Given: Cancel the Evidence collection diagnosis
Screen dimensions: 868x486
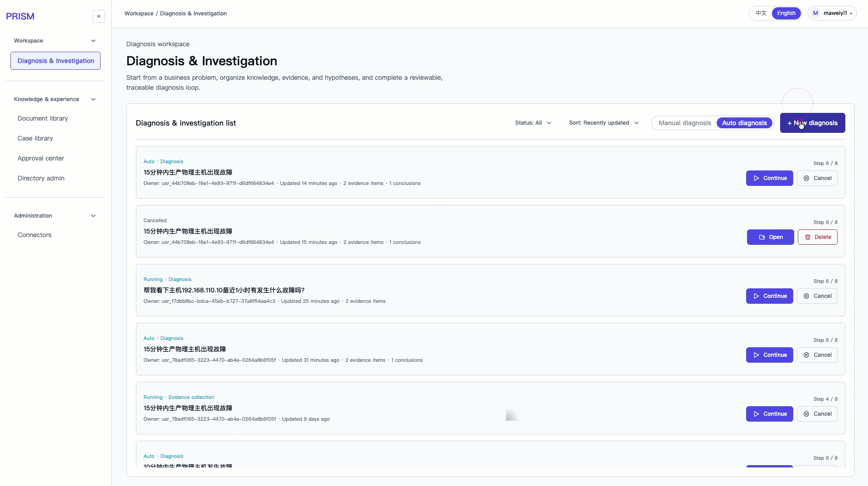Looking at the screenshot, I should tap(817, 414).
